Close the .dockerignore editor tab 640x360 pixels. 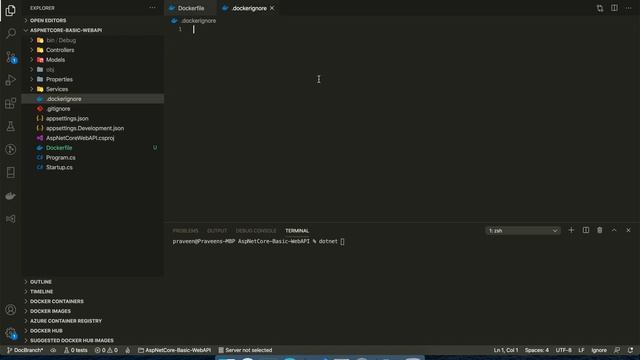click(x=272, y=8)
